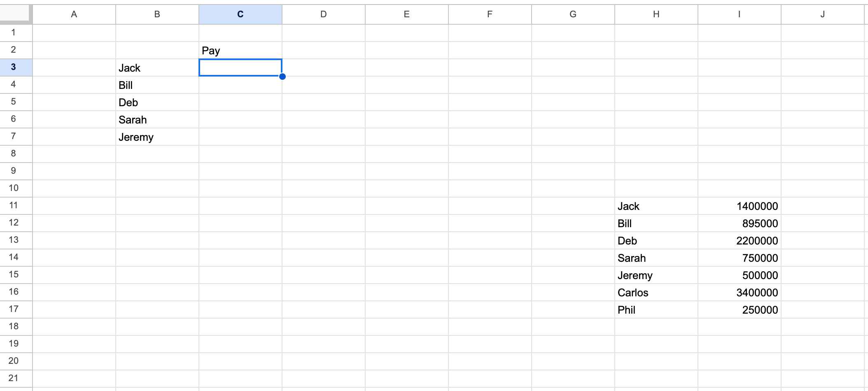The height and width of the screenshot is (391, 868).
Task: Click the fill handle on selected cell C3
Action: (x=282, y=76)
